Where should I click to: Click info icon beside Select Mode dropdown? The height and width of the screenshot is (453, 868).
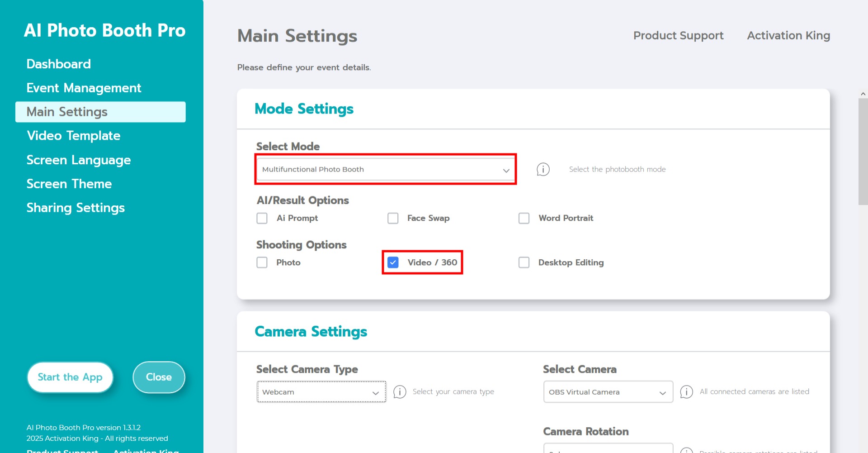[x=543, y=169]
